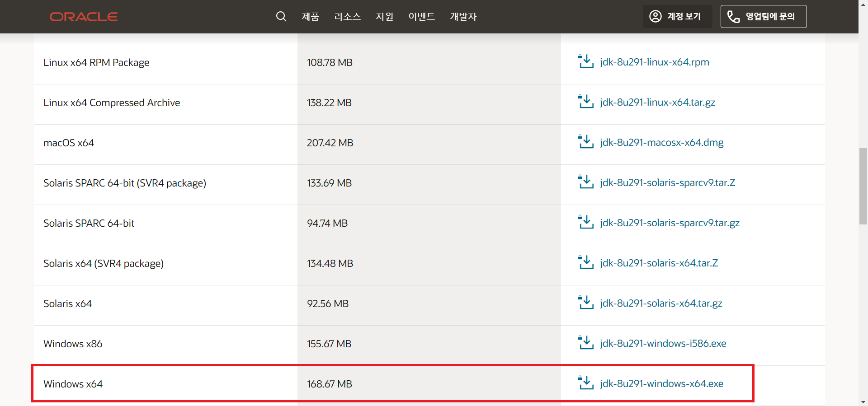This screenshot has height=406, width=868.
Task: Click download icon for jdk-8u291-linux-x64.rpm
Action: click(x=586, y=61)
